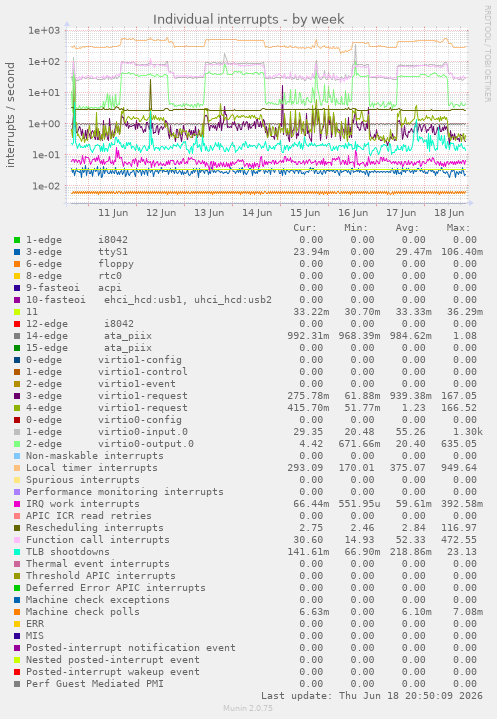Click the swatch beside 2-edge virtio0-output.0
The width and height of the screenshot is (497, 719).
point(17,444)
